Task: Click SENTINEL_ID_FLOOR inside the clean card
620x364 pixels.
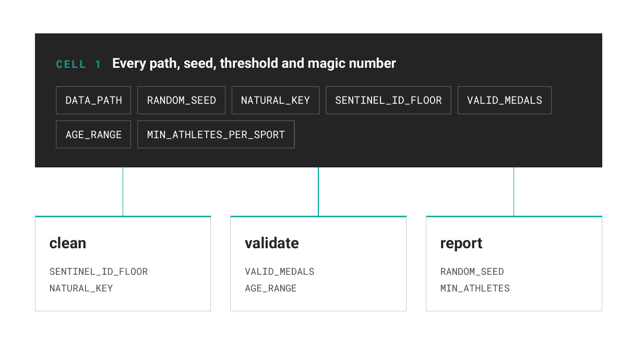Action: (x=99, y=272)
